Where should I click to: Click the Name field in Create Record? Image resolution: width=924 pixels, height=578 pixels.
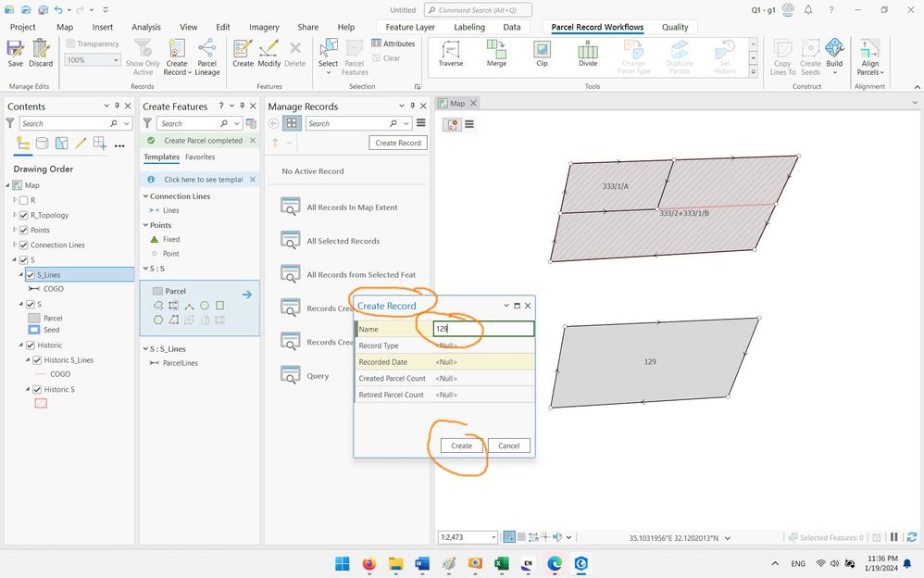click(484, 329)
